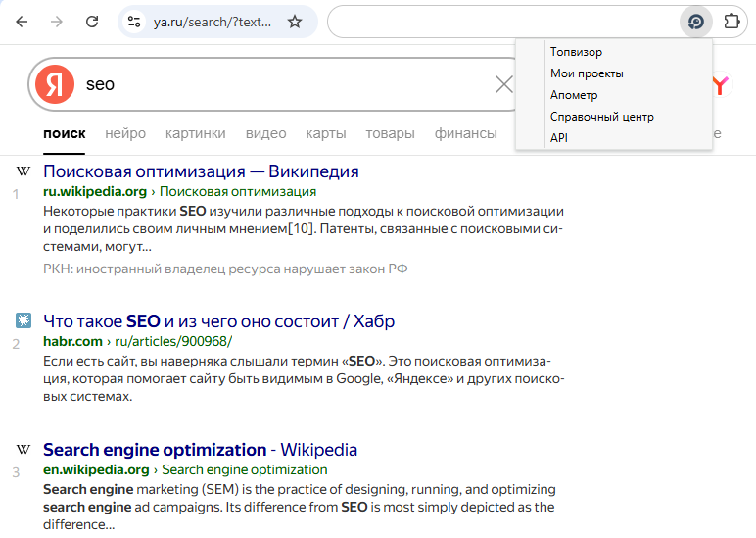Open Мои проекты from the extension menu
The image size is (756, 538).
[587, 73]
